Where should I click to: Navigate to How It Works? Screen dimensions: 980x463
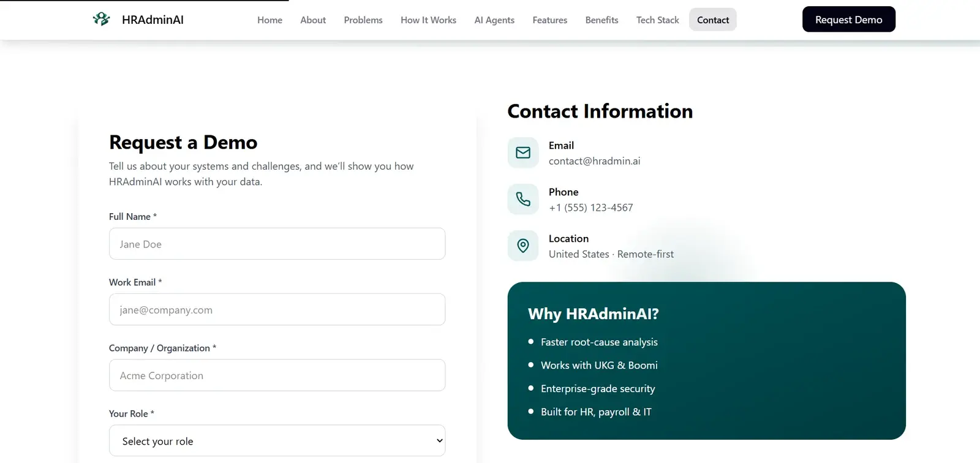click(428, 20)
